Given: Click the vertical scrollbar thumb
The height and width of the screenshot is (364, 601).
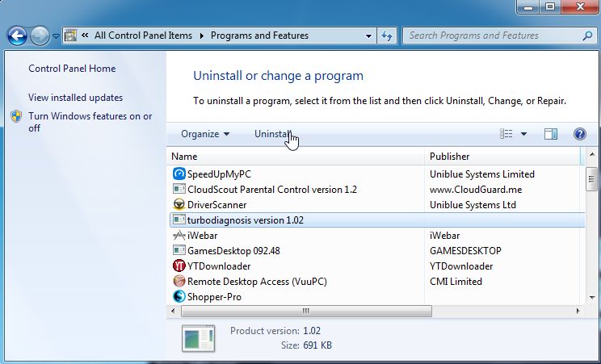Looking at the screenshot, I should click(x=591, y=178).
